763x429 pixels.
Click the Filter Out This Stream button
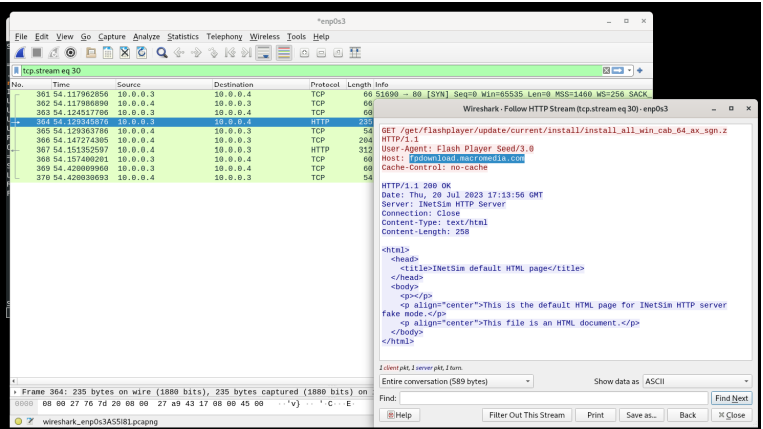coord(526,415)
